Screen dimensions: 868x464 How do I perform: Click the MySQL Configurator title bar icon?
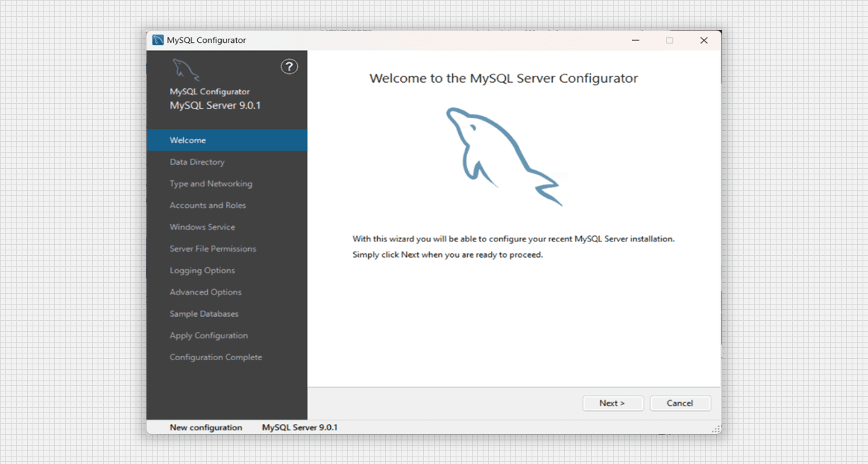coord(158,40)
